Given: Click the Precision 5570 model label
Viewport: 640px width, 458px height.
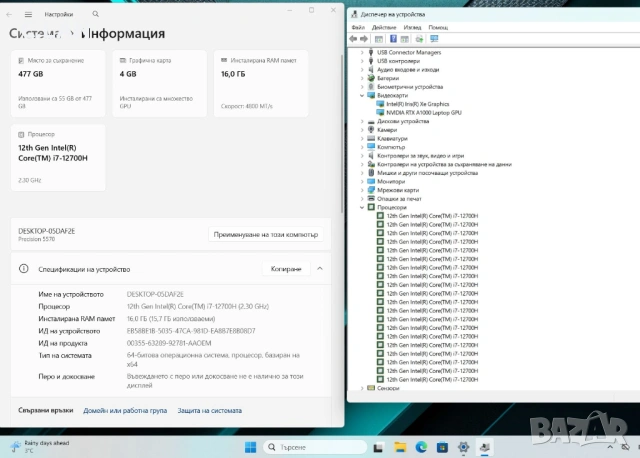Looking at the screenshot, I should (36, 239).
